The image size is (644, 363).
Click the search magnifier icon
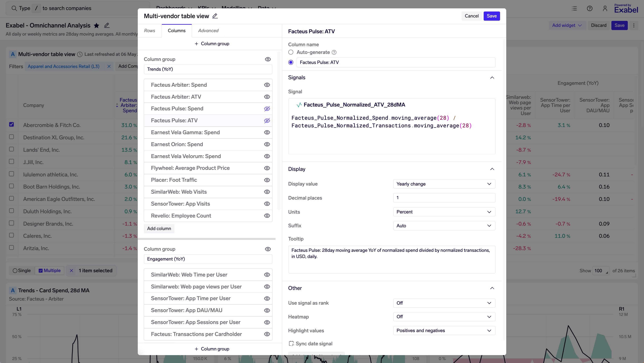(x=14, y=8)
